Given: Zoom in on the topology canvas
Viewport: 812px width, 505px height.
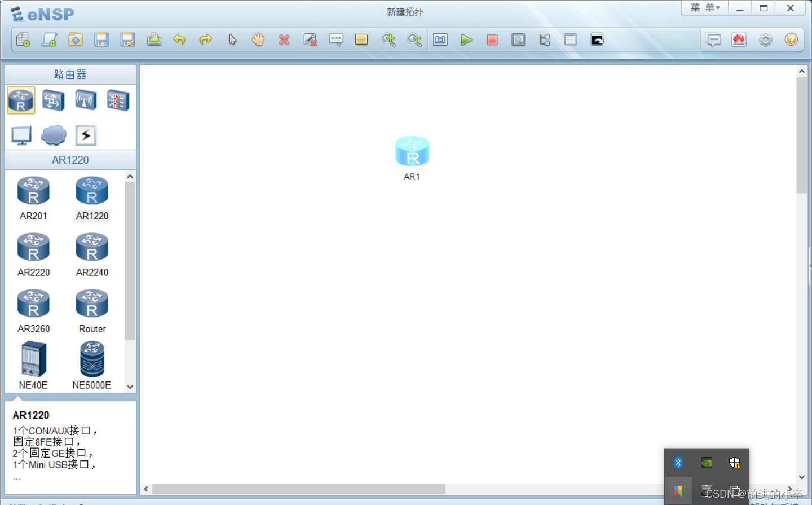Looking at the screenshot, I should tap(389, 39).
